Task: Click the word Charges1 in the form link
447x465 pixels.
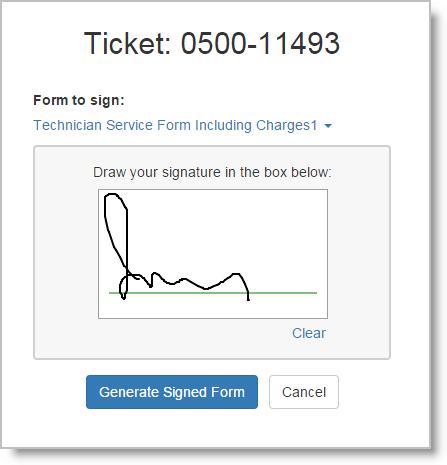Action: tap(287, 125)
